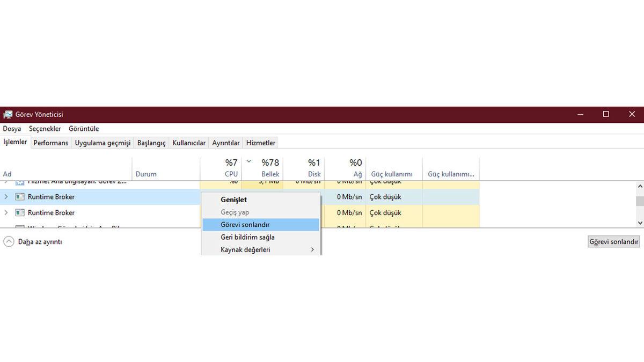Click the scroll down arrow of process list
The height and width of the screenshot is (362, 644).
639,223
